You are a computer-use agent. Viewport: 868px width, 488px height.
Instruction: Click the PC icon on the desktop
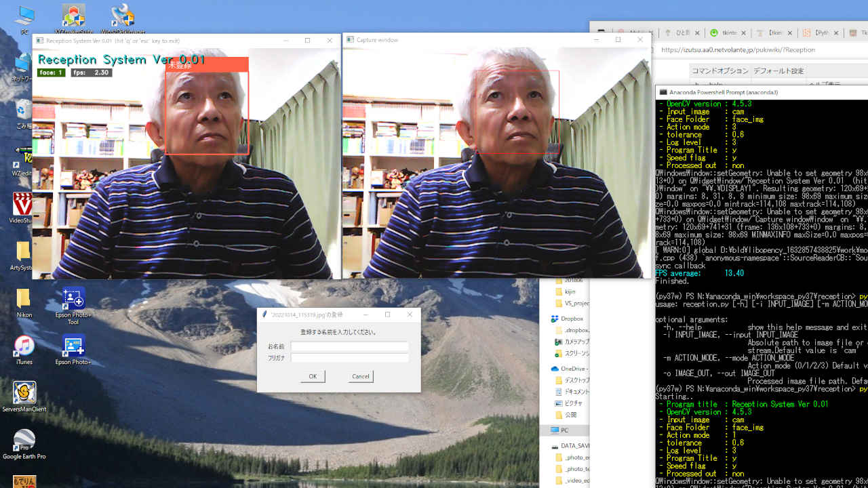[x=24, y=16]
